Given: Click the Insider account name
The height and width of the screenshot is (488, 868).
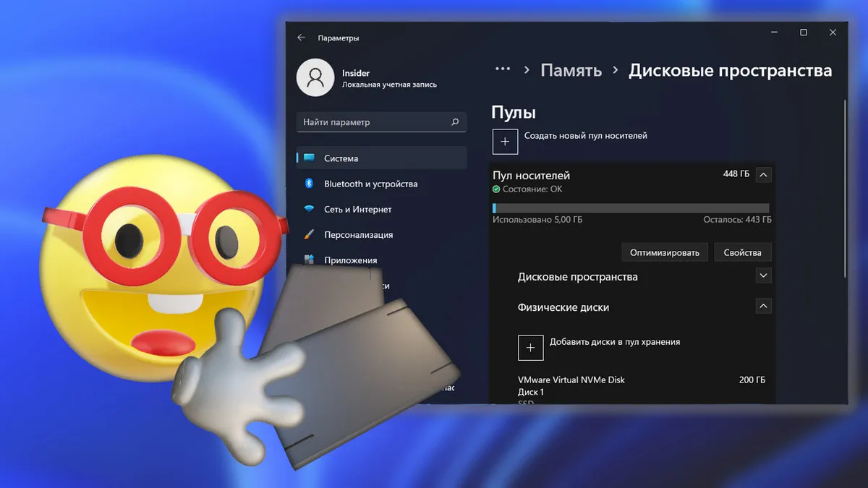Looking at the screenshot, I should tap(357, 72).
